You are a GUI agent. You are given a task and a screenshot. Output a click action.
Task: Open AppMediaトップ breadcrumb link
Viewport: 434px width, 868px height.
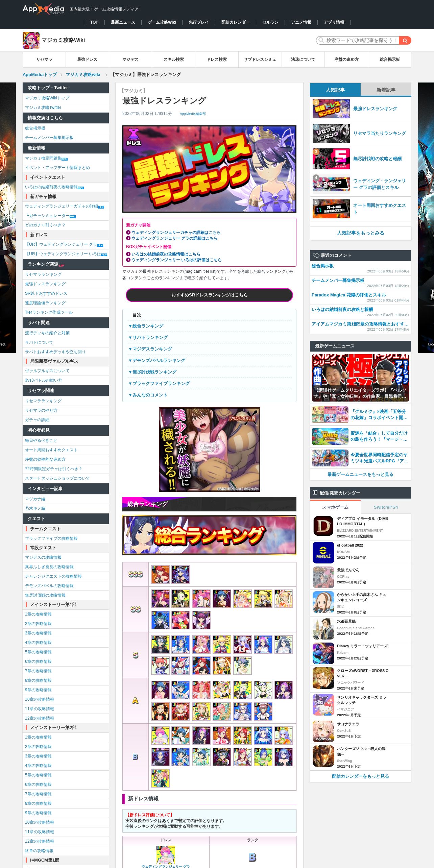40,75
